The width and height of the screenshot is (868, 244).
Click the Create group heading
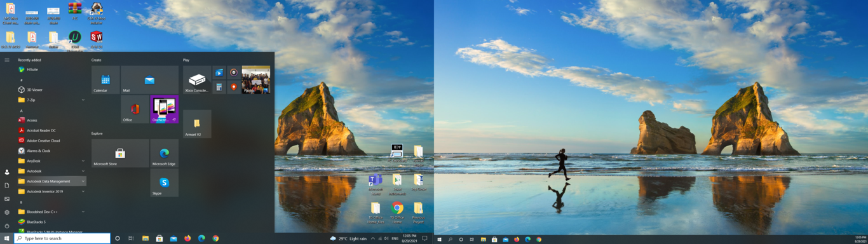tap(97, 60)
